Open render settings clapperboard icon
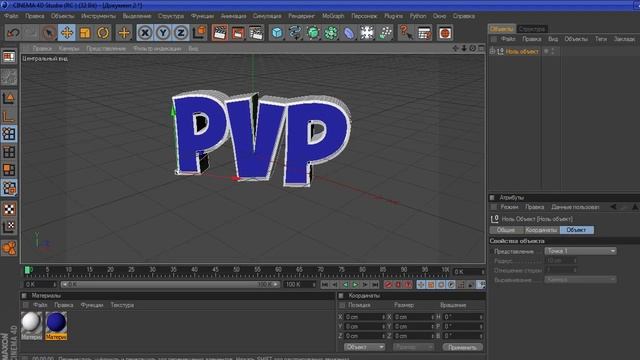The image size is (640, 360). click(x=256, y=33)
